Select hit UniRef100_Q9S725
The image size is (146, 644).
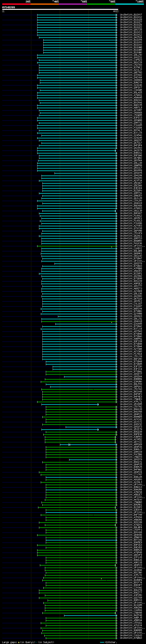(x=131, y=30)
